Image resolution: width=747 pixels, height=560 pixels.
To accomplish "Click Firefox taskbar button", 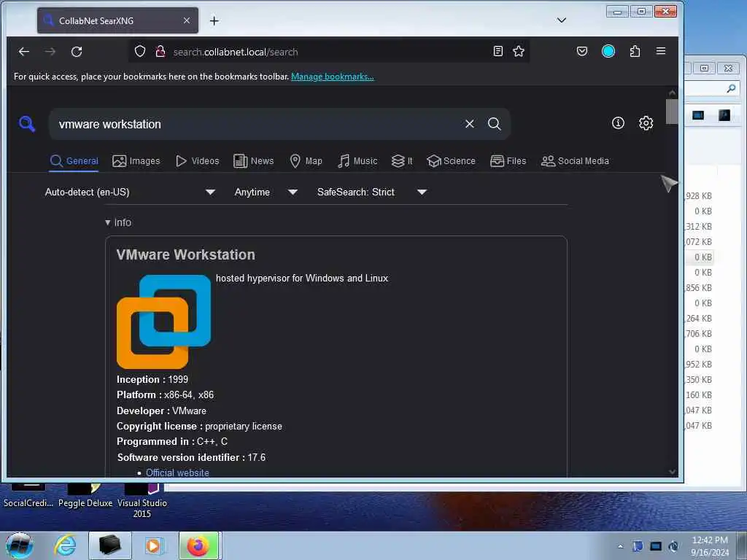I will (198, 545).
